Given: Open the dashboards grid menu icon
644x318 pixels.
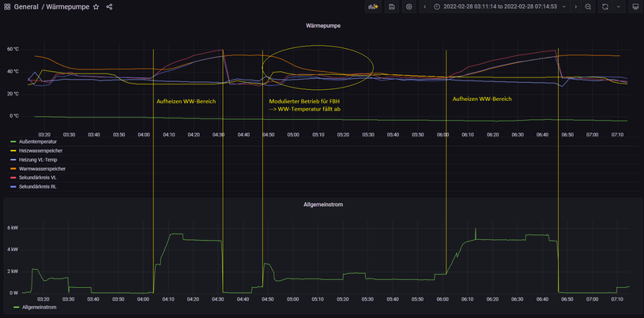Looking at the screenshot, I should pos(7,7).
